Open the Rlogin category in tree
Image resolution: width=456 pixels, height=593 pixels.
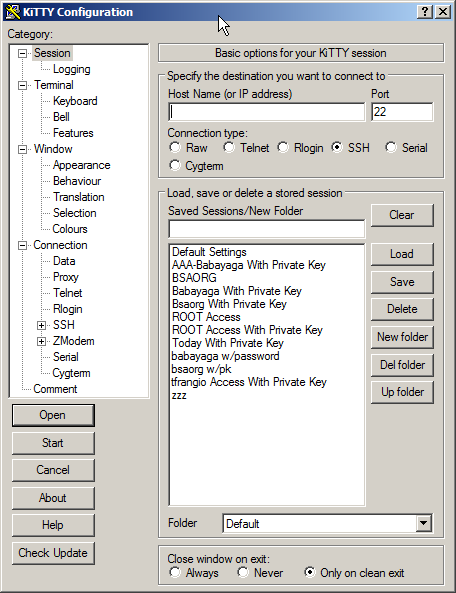(68, 309)
